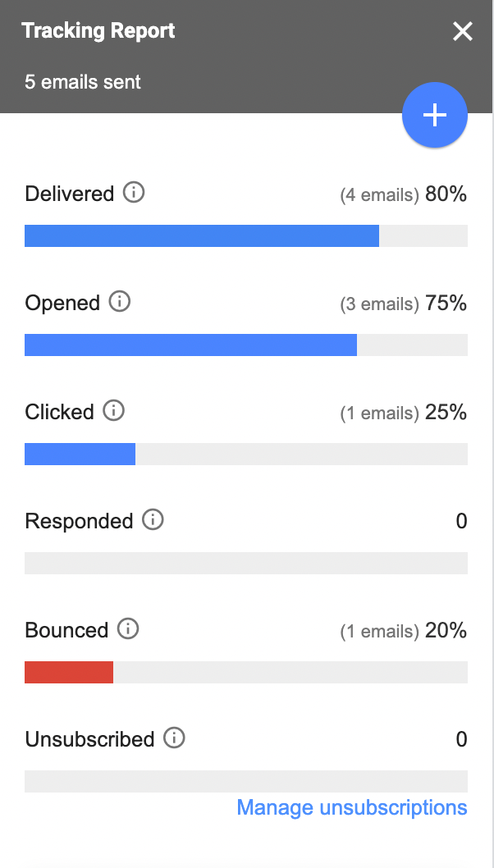
Task: Click the Bounced info icon
Action: coord(128,630)
